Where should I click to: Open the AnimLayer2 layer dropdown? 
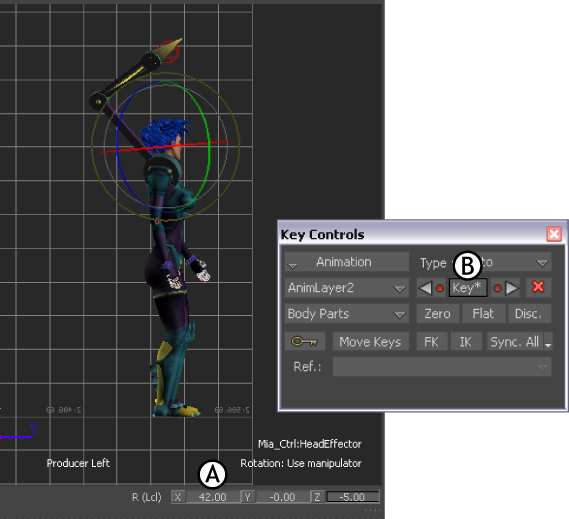click(347, 288)
